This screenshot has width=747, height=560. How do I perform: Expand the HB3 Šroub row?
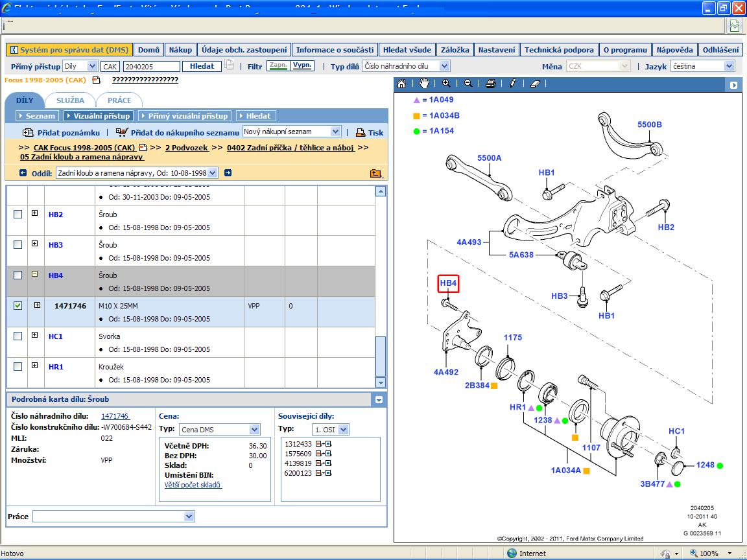tap(34, 244)
